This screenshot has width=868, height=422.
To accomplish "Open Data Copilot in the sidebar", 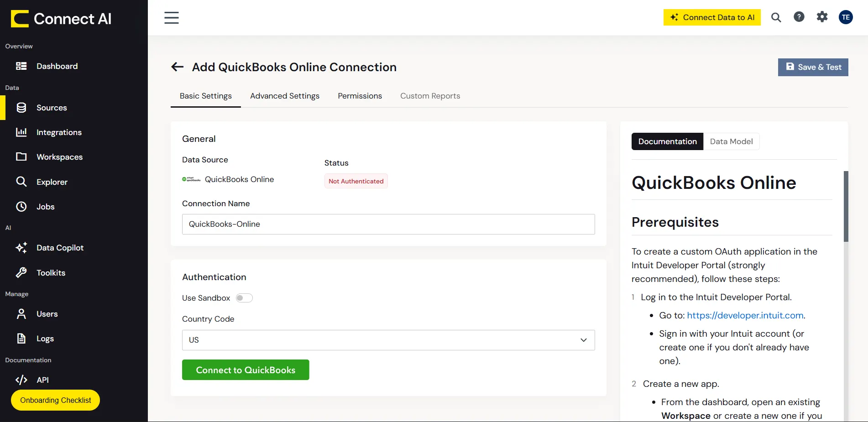I will coord(74,248).
